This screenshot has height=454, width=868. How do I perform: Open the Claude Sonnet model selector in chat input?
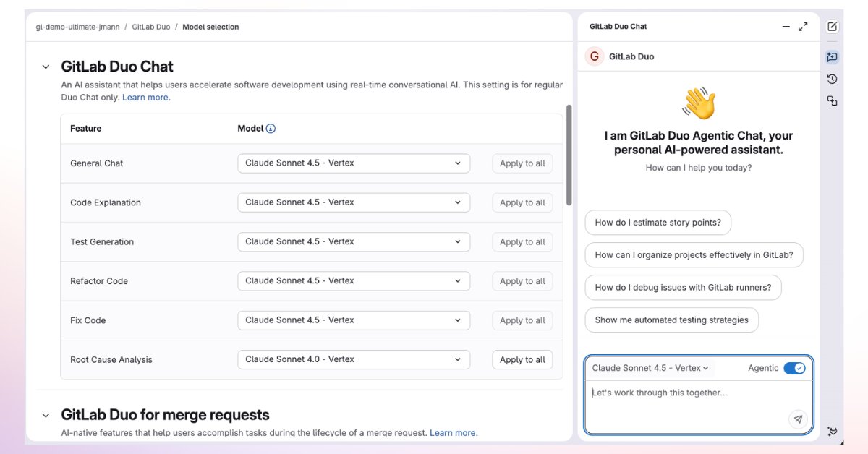[x=649, y=368]
